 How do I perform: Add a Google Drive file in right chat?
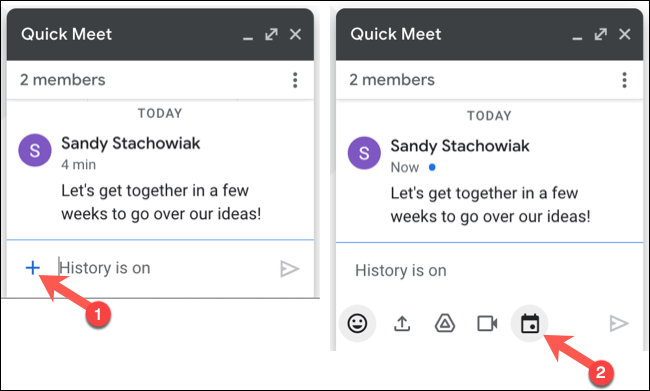pos(445,323)
